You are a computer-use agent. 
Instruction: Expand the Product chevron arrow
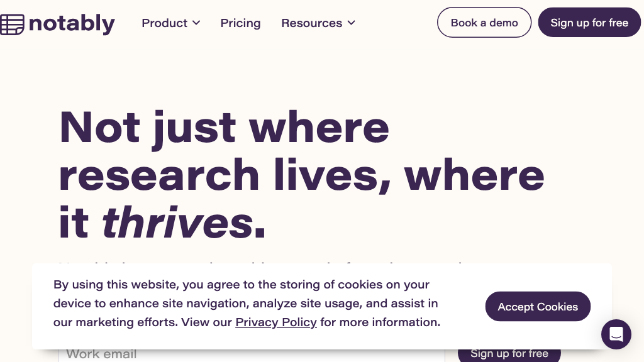tap(196, 23)
